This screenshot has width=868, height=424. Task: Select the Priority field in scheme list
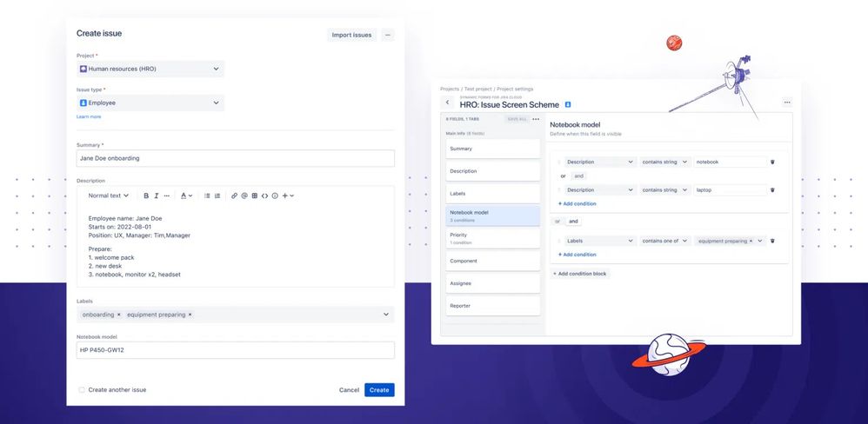tap(492, 238)
